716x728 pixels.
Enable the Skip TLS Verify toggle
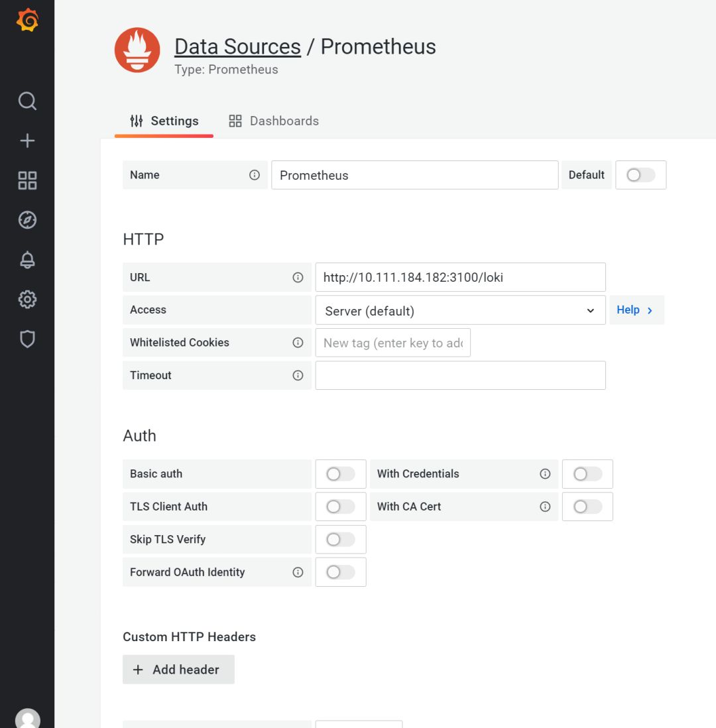point(341,540)
